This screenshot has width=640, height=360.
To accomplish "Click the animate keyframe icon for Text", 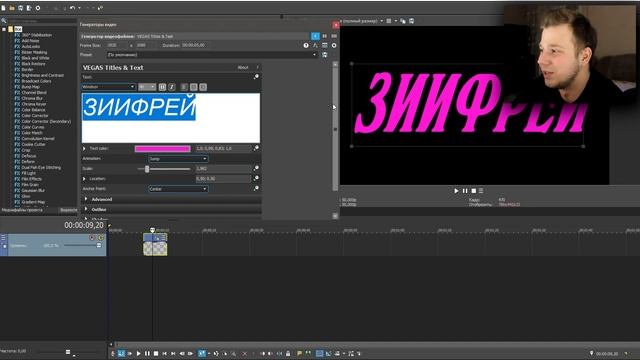I will click(256, 77).
